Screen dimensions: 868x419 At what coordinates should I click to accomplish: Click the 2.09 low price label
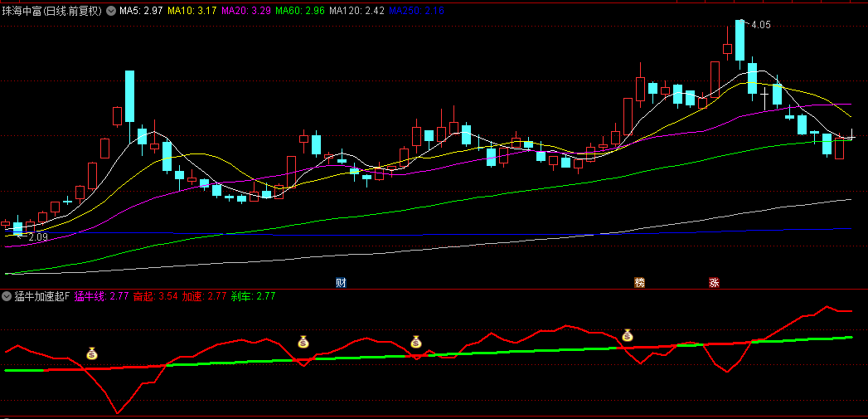point(37,237)
